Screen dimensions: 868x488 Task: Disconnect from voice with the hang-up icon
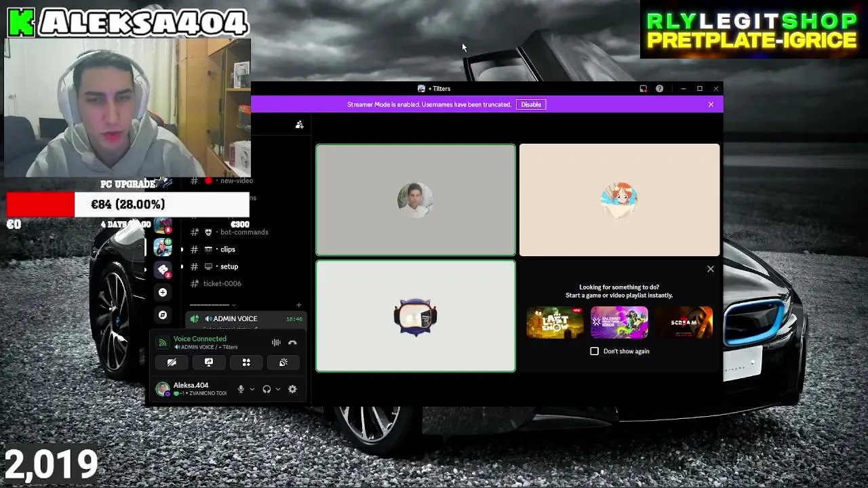(292, 343)
